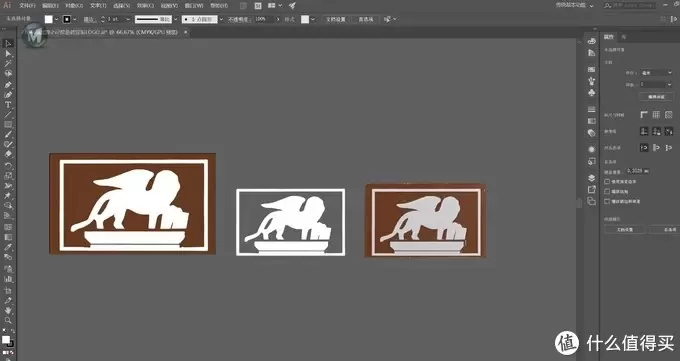Toggle the first checkbox under Preferences
Viewport: 680px width, 361px height.
coord(607,182)
